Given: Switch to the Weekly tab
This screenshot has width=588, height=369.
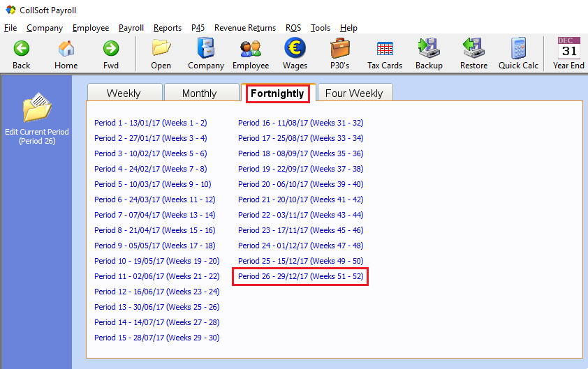Looking at the screenshot, I should tap(124, 93).
